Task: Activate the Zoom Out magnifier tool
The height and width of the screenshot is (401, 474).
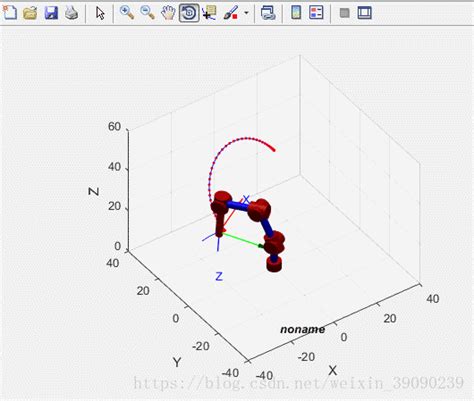Action: 147,13
